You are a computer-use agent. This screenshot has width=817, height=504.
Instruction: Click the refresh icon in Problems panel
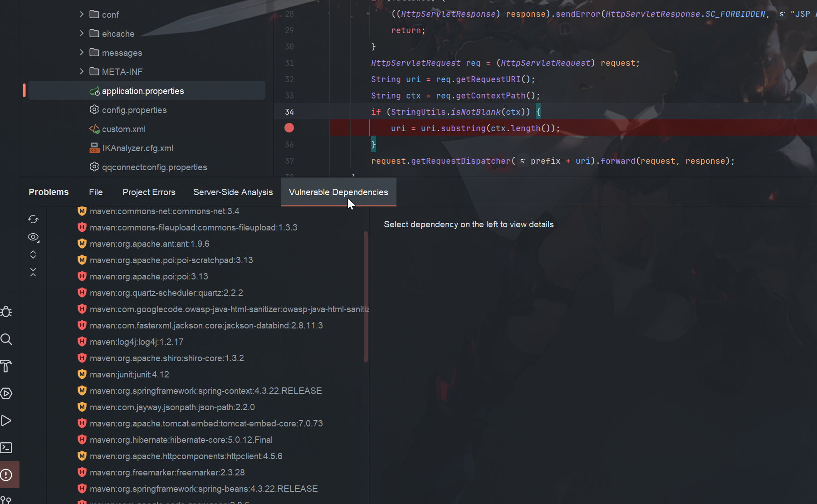coord(33,220)
